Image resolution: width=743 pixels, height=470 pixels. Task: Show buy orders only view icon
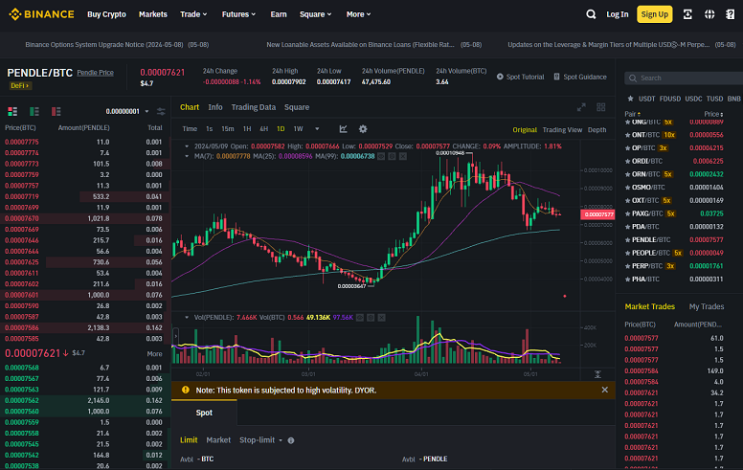click(35, 111)
